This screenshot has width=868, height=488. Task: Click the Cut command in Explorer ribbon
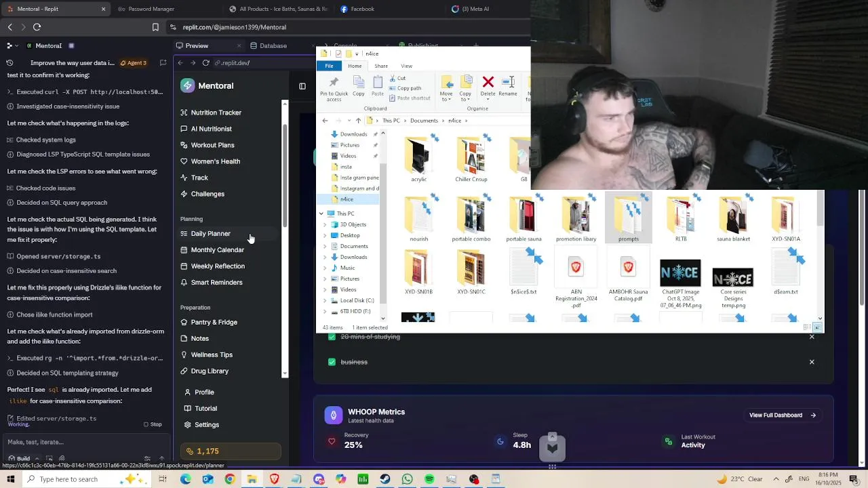(396, 78)
